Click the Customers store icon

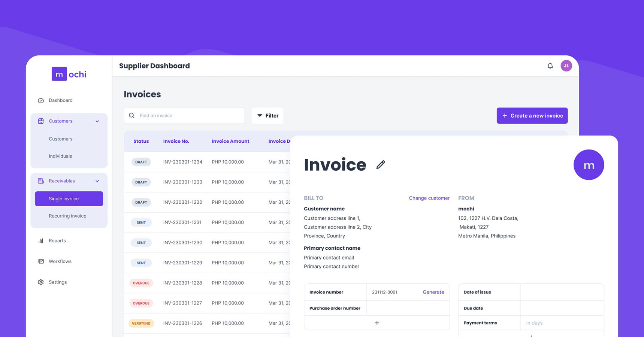pyautogui.click(x=41, y=121)
